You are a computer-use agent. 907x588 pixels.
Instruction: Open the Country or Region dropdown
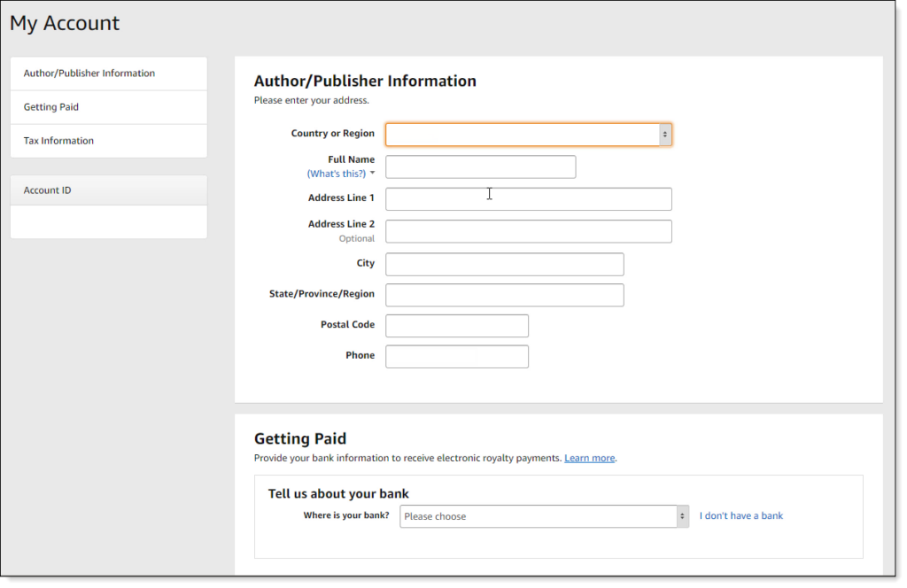pos(523,135)
